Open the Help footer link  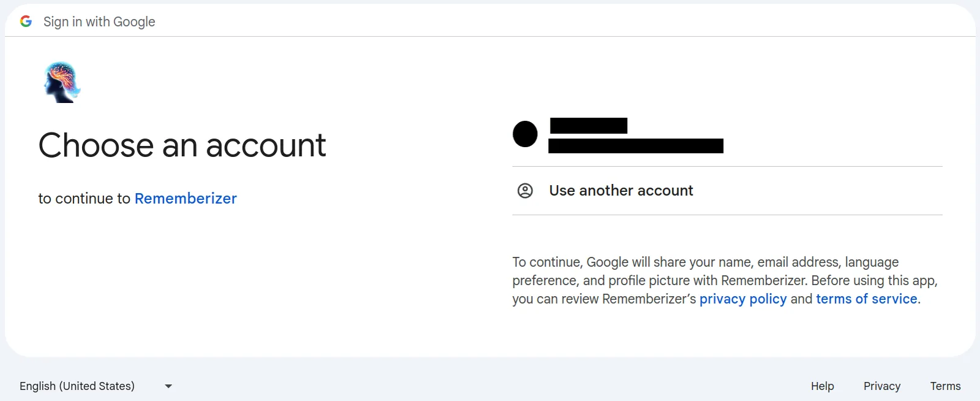(823, 386)
